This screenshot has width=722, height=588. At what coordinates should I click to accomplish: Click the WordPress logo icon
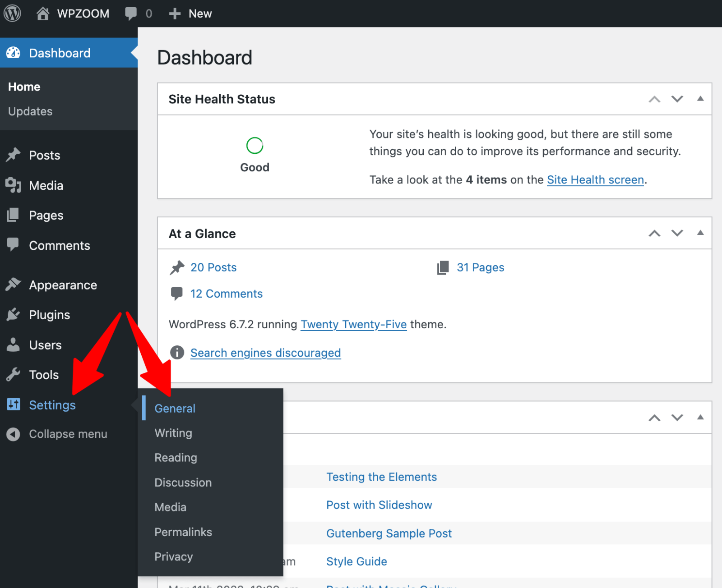(13, 14)
